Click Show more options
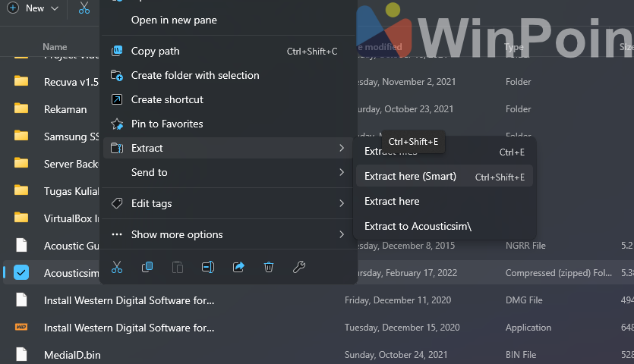This screenshot has height=364, width=634. [177, 234]
